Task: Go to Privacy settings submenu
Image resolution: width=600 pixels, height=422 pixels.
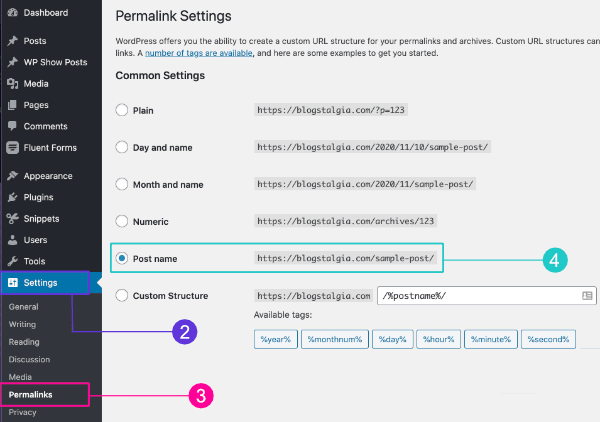Action: 22,412
